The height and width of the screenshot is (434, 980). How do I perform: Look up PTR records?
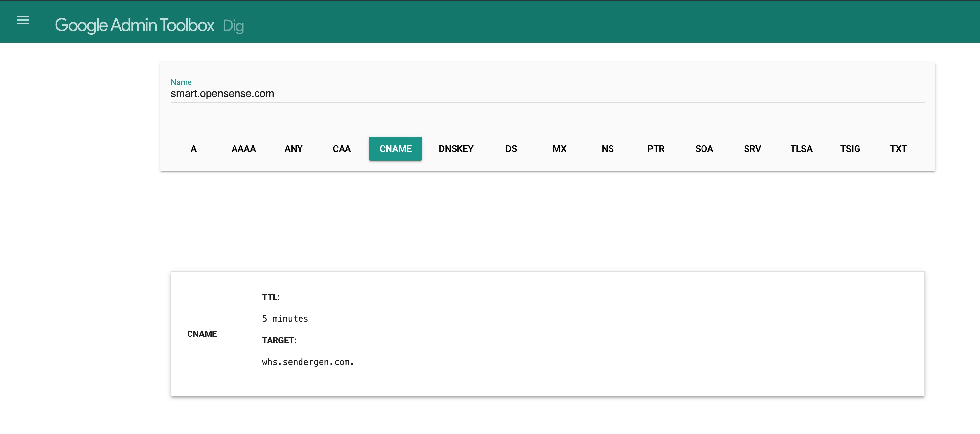pyautogui.click(x=656, y=149)
